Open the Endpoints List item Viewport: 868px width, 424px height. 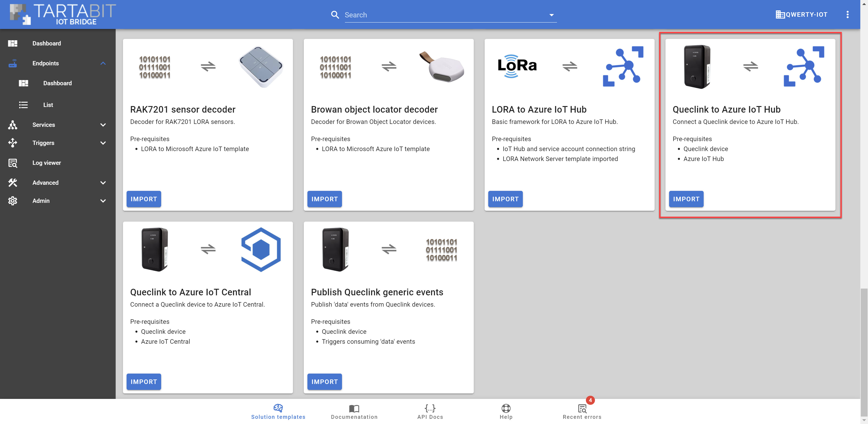[x=58, y=105]
